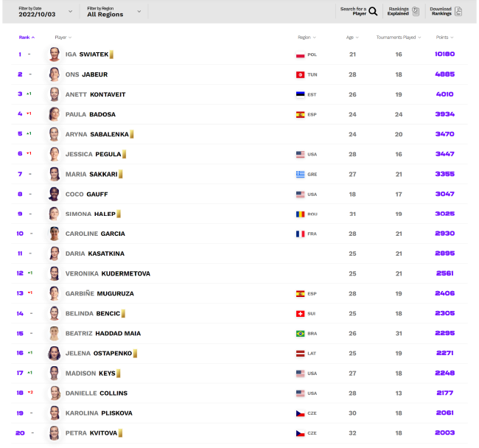
Task: Open Caroline Garcia's player profile link
Action: (x=95, y=234)
